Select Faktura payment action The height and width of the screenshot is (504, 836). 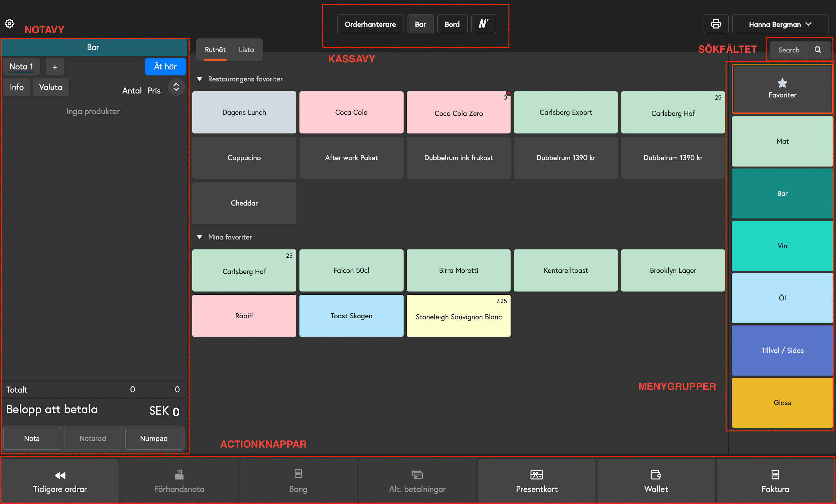[775, 481]
